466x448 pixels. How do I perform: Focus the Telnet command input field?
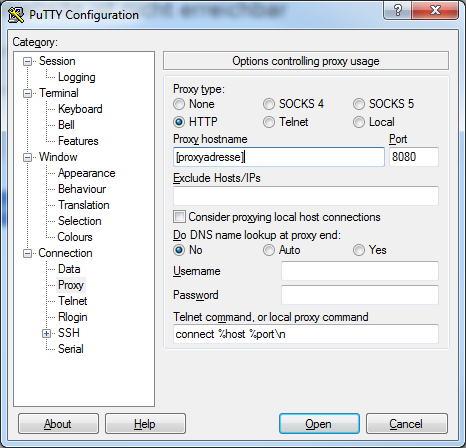point(306,334)
